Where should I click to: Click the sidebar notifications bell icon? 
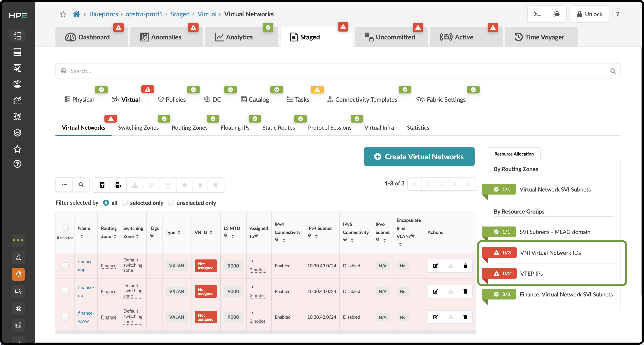pyautogui.click(x=18, y=274)
